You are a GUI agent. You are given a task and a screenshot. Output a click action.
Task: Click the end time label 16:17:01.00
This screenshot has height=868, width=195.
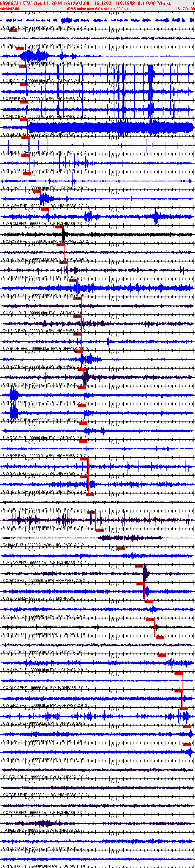[x=185, y=9]
